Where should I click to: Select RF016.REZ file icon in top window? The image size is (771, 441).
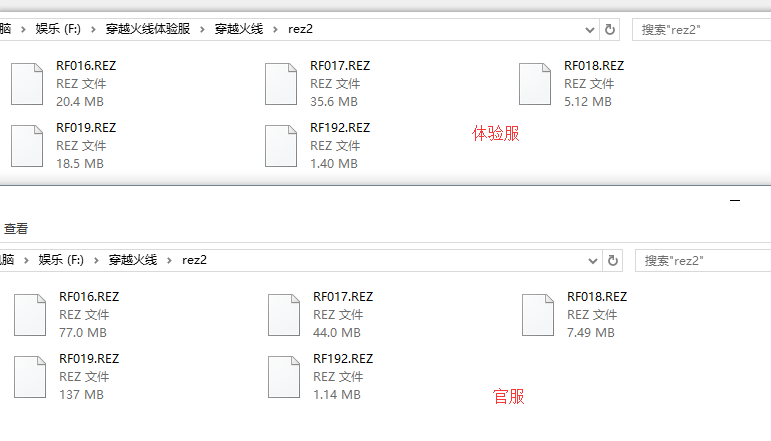[x=27, y=84]
